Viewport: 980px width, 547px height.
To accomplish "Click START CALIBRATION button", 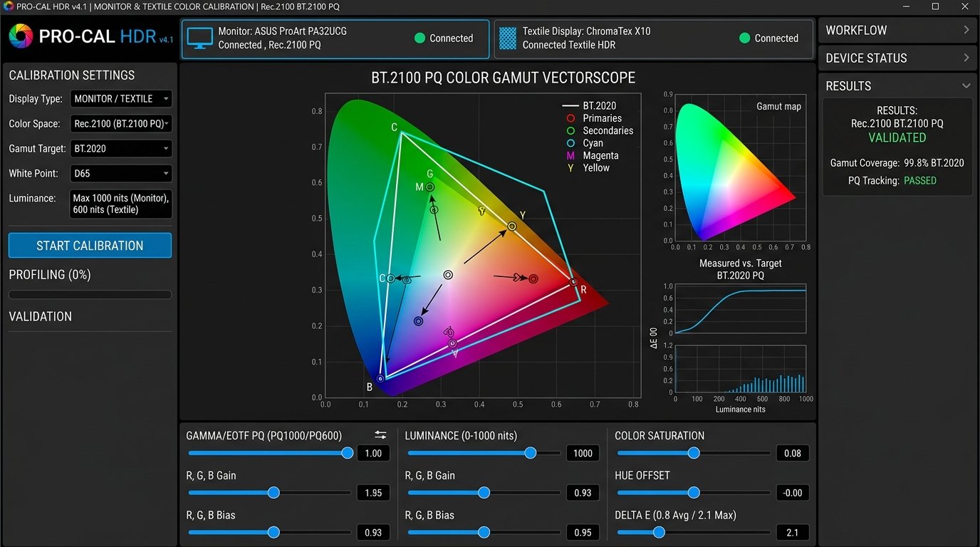I will tap(90, 246).
